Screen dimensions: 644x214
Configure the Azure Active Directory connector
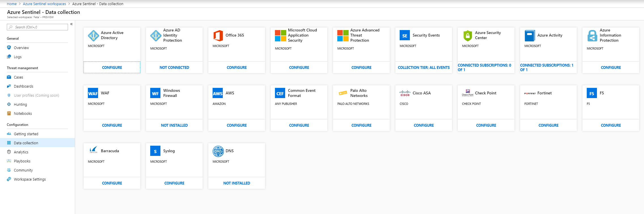pyautogui.click(x=112, y=67)
